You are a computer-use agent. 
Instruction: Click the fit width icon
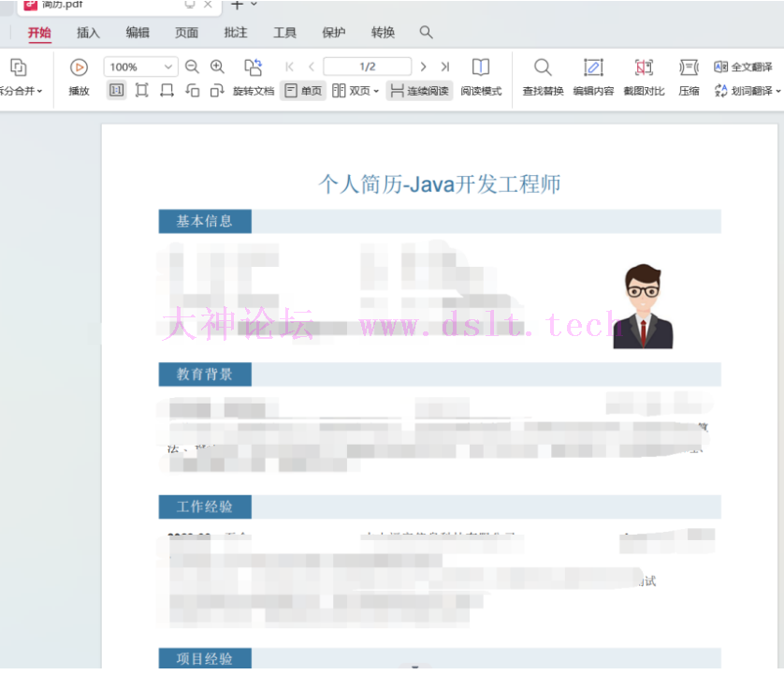pos(167,91)
